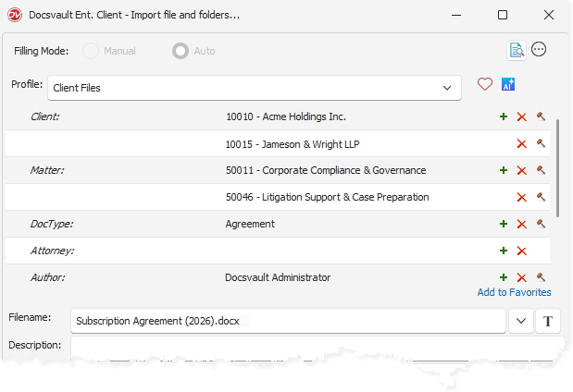Click the Add to Favorites link

(x=514, y=292)
